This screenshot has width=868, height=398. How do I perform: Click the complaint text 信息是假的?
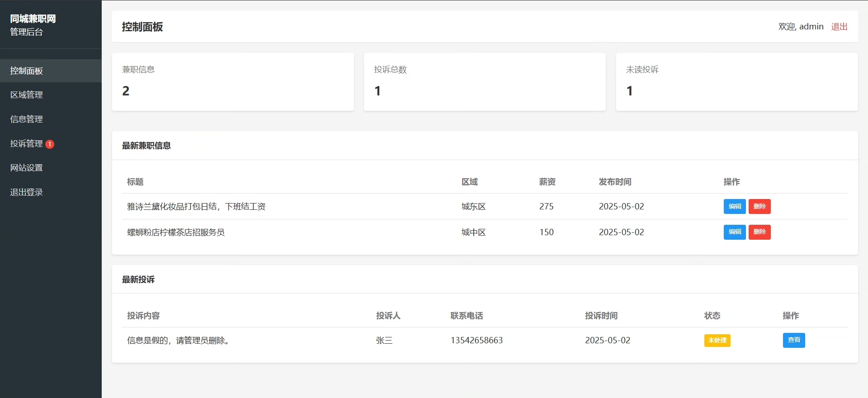click(178, 341)
